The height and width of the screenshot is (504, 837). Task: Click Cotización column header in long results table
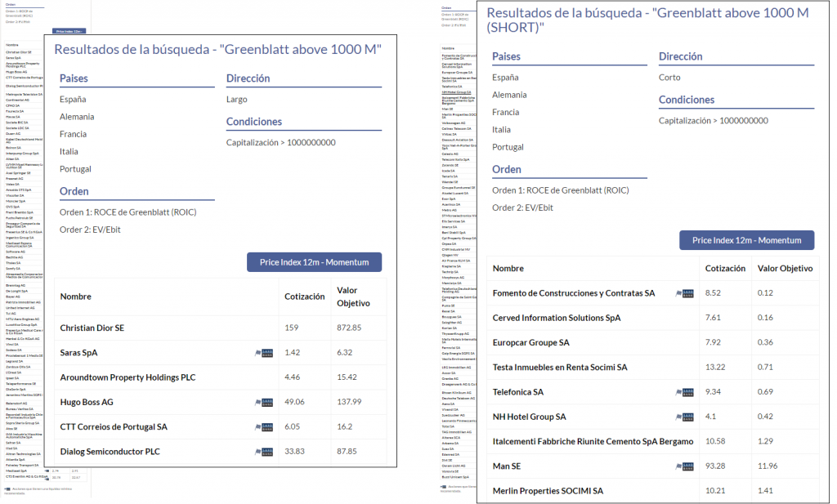point(304,297)
